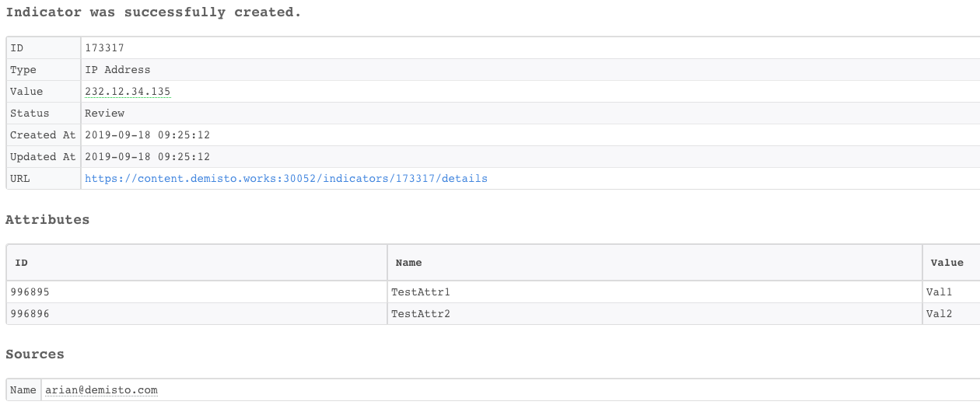Click the Created At row label
This screenshot has width=980, height=412.
[x=43, y=135]
